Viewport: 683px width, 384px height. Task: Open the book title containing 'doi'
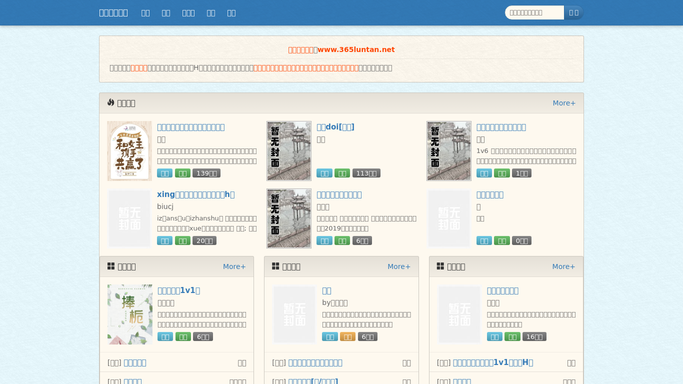335,127
